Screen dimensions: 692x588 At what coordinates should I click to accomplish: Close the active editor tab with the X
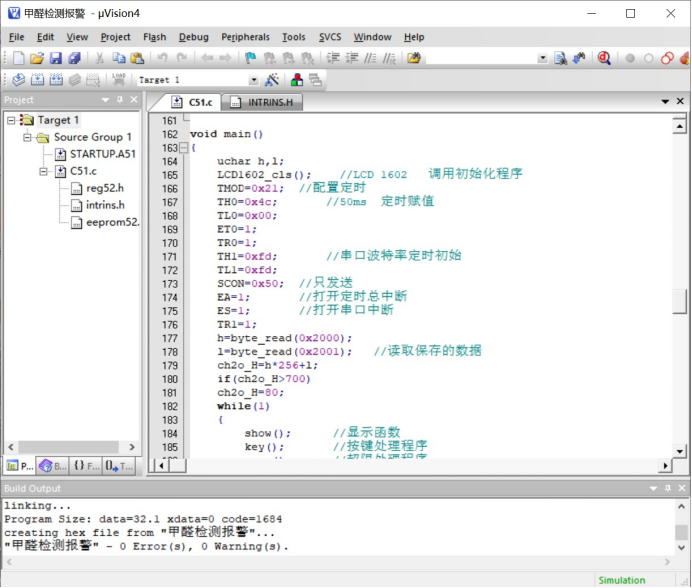680,101
